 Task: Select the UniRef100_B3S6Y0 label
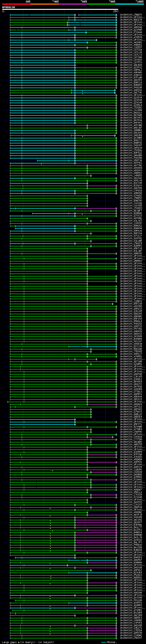pyautogui.click(x=131, y=186)
